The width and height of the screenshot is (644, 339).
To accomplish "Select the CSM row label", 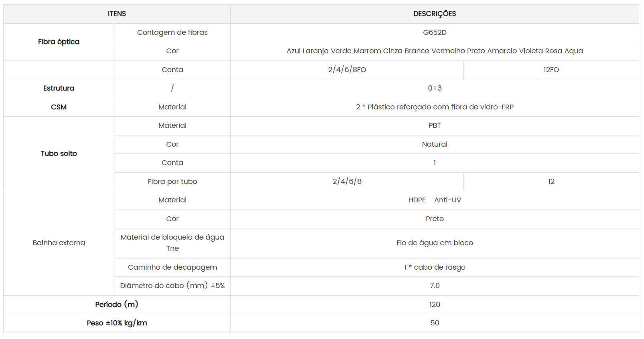I will [59, 107].
